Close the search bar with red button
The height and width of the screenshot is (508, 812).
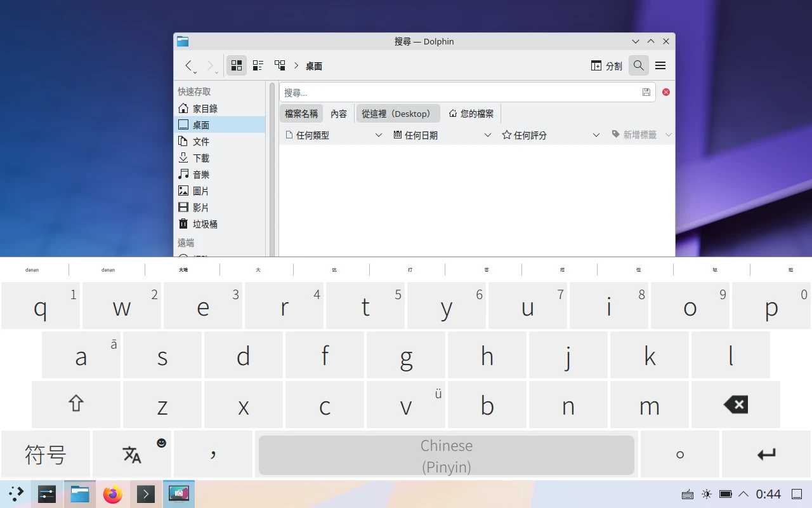(x=666, y=92)
